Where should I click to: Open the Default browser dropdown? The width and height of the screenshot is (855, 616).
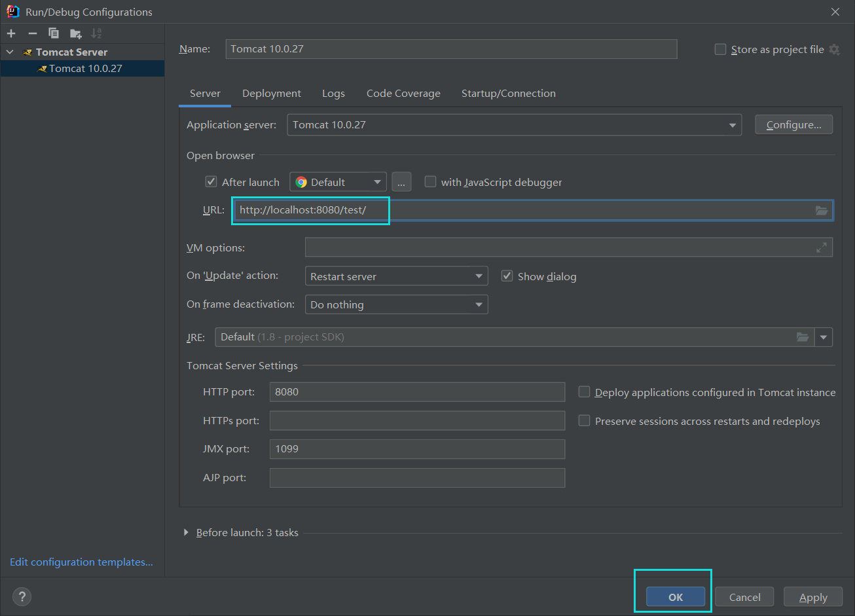tap(338, 182)
